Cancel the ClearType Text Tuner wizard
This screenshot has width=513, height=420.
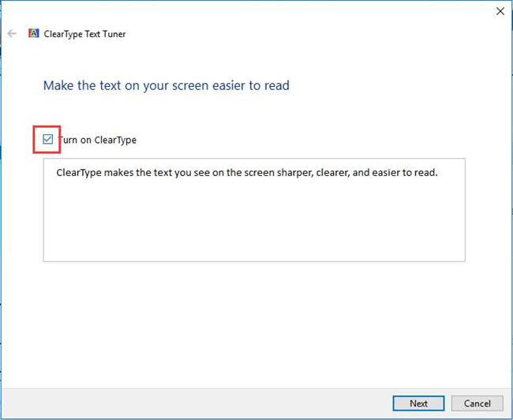pyautogui.click(x=477, y=403)
